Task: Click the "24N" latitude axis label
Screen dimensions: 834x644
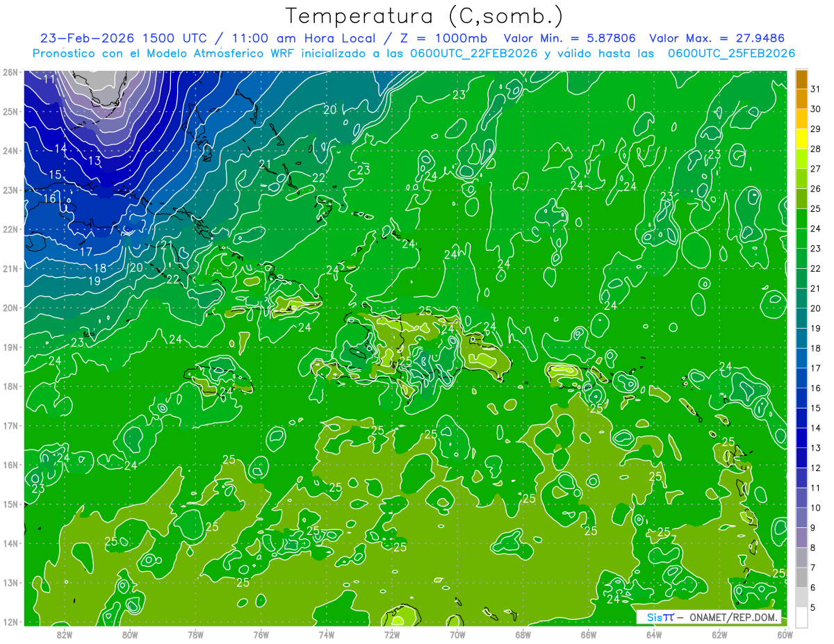Action: pyautogui.click(x=10, y=151)
